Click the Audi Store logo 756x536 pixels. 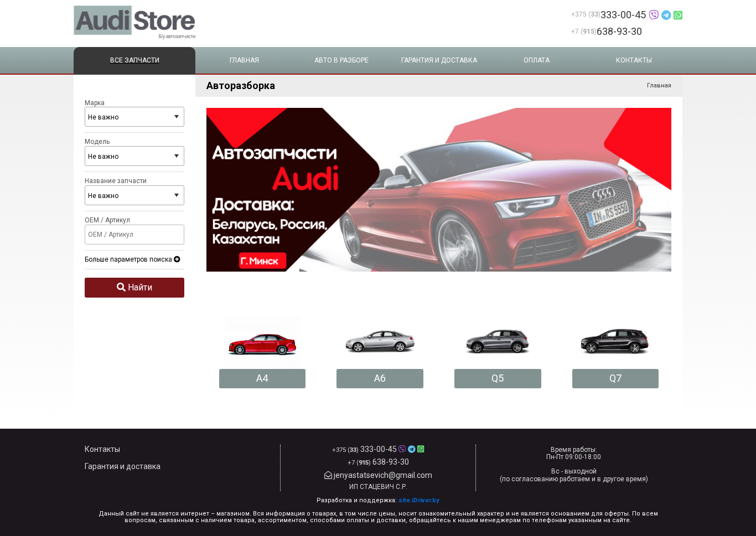(x=134, y=23)
